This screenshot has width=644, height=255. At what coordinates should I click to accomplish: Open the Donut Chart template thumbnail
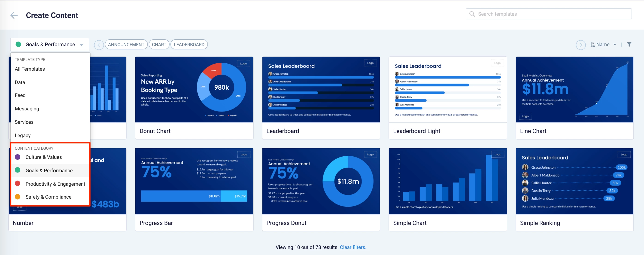[x=194, y=89]
